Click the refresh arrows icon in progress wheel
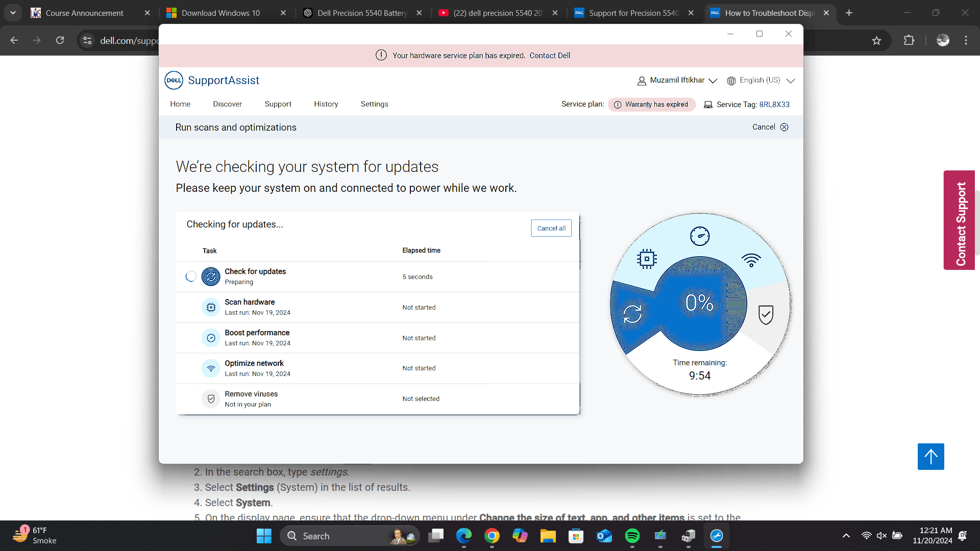Viewport: 980px width, 551px height. [x=632, y=313]
